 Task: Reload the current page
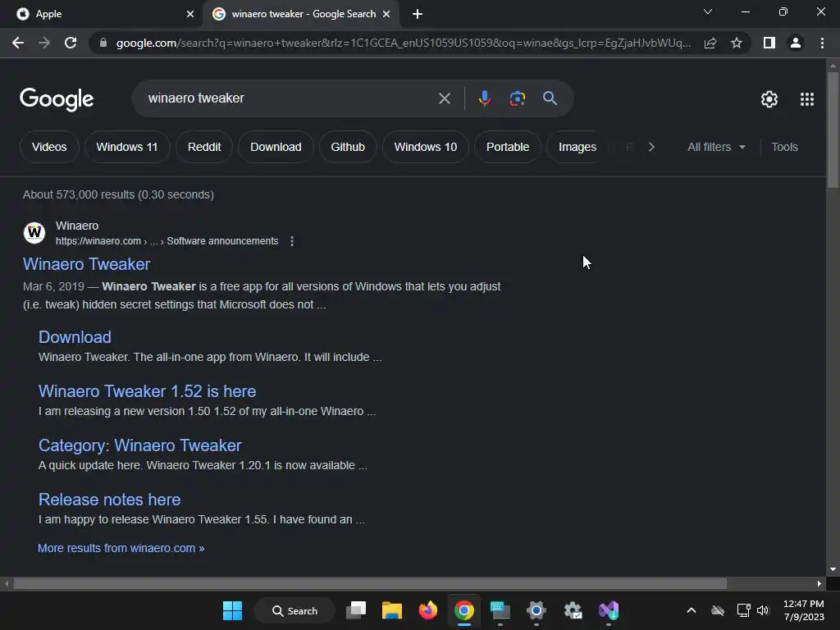71,43
